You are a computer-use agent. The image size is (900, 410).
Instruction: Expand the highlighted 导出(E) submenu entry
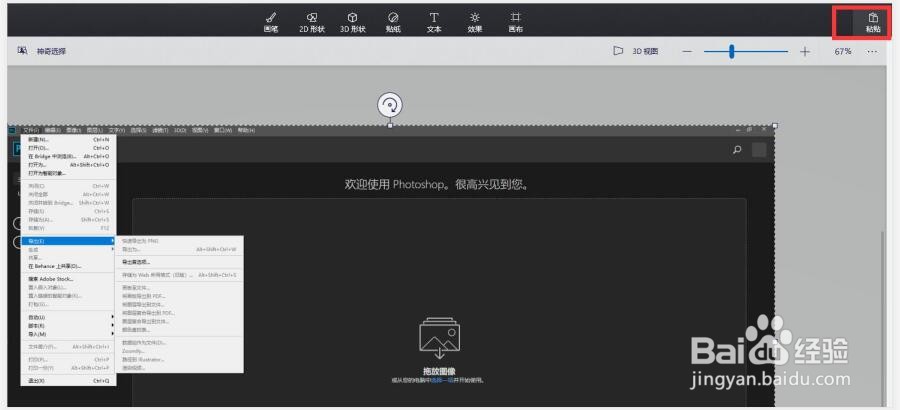pos(68,241)
